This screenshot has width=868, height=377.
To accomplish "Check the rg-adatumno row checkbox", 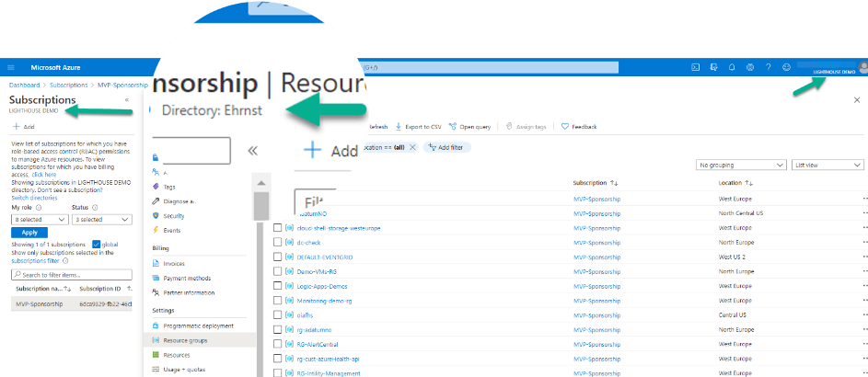I will (x=278, y=329).
